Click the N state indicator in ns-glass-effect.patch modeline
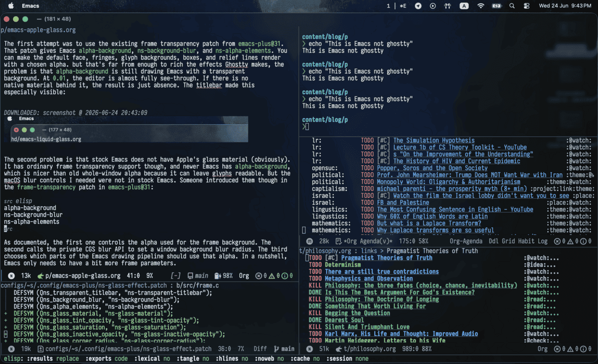 click(11, 349)
